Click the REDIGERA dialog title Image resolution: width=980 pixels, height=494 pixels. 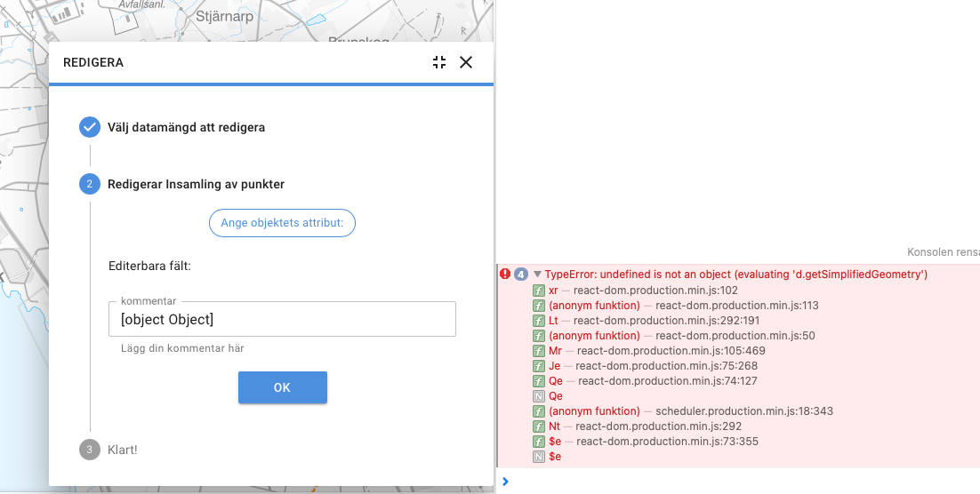93,62
